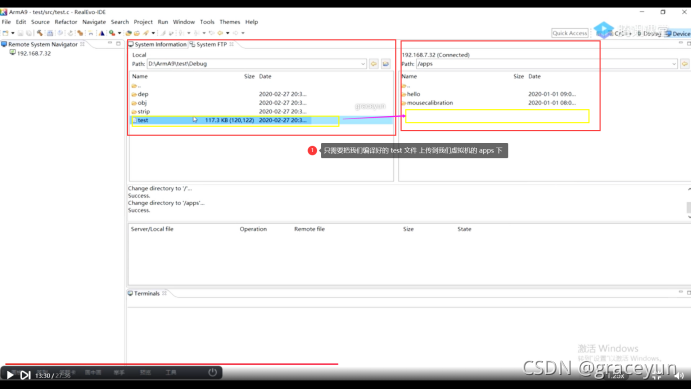Viewport: 692px width, 389px height.
Task: Click the Operation column header
Action: point(253,229)
